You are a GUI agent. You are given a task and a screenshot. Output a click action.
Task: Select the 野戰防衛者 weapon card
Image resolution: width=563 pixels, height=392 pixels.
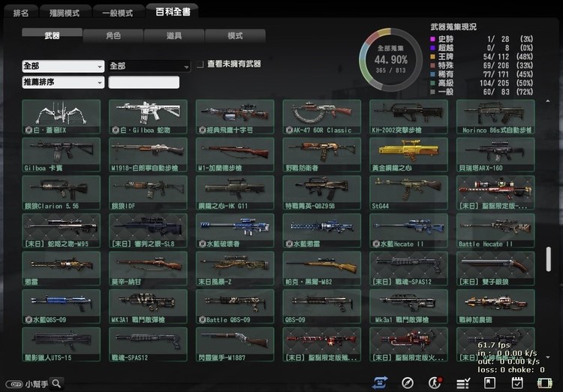click(322, 155)
